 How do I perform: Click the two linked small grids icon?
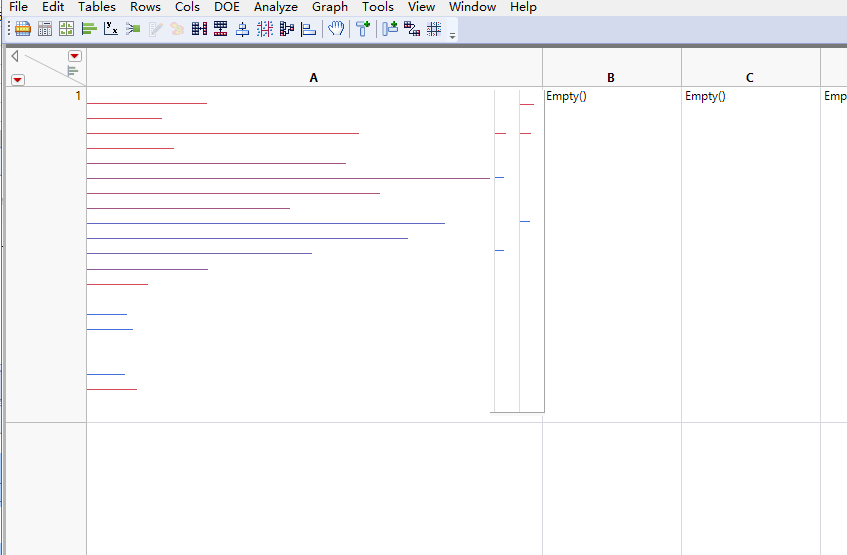(412, 29)
